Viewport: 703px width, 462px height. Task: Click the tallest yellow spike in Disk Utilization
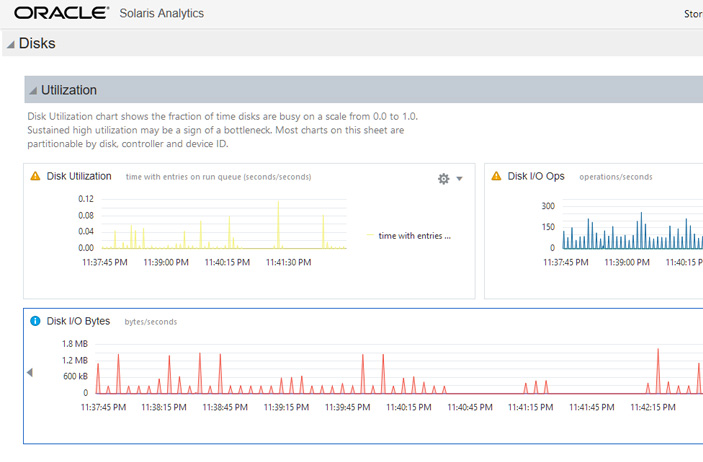(x=278, y=224)
